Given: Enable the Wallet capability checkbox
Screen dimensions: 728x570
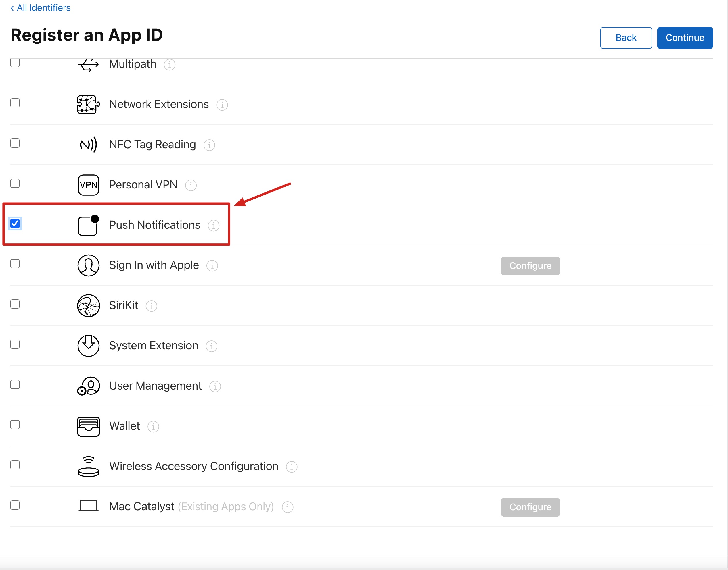Looking at the screenshot, I should [15, 425].
